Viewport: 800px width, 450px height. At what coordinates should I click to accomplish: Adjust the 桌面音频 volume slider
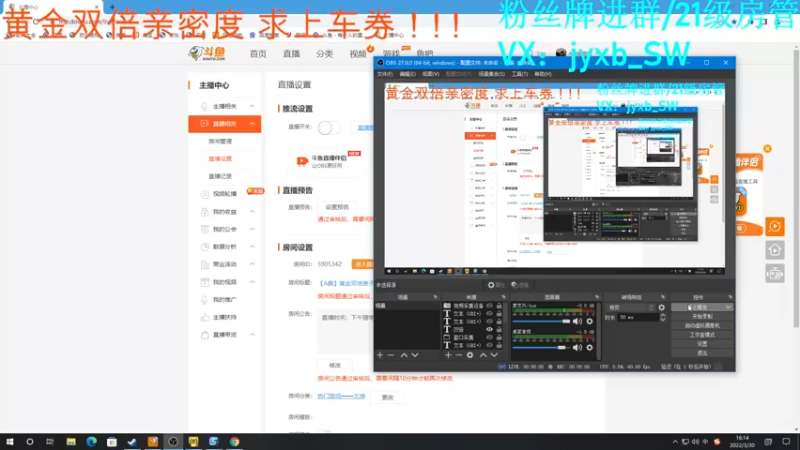pos(540,347)
